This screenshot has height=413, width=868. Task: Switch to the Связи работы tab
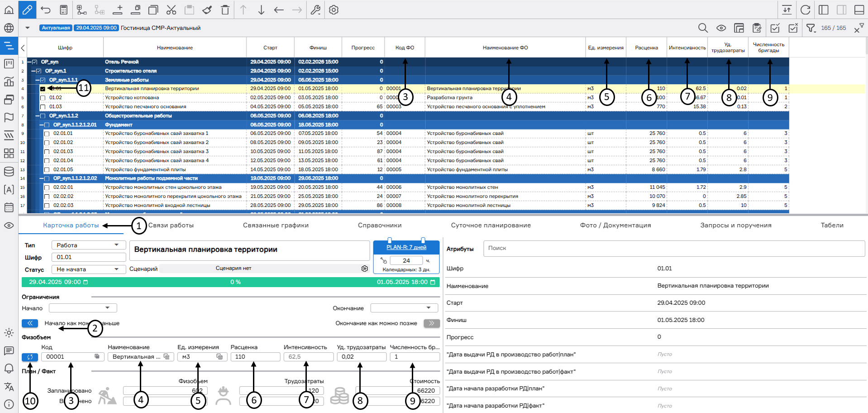point(171,225)
